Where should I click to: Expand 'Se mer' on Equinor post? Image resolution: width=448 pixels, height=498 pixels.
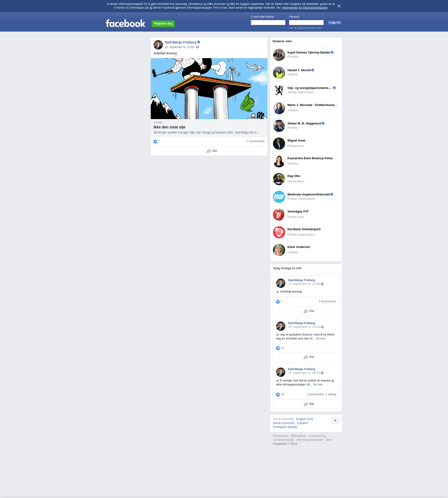pos(321,338)
